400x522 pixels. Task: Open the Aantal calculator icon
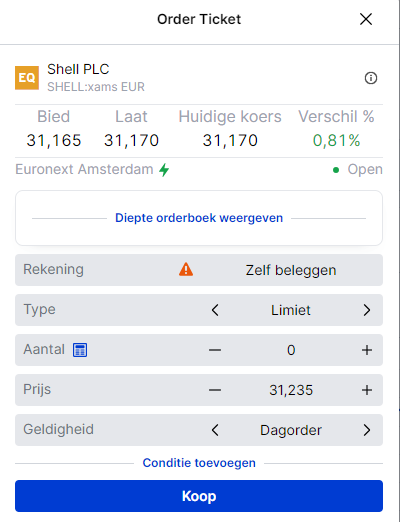(80, 350)
